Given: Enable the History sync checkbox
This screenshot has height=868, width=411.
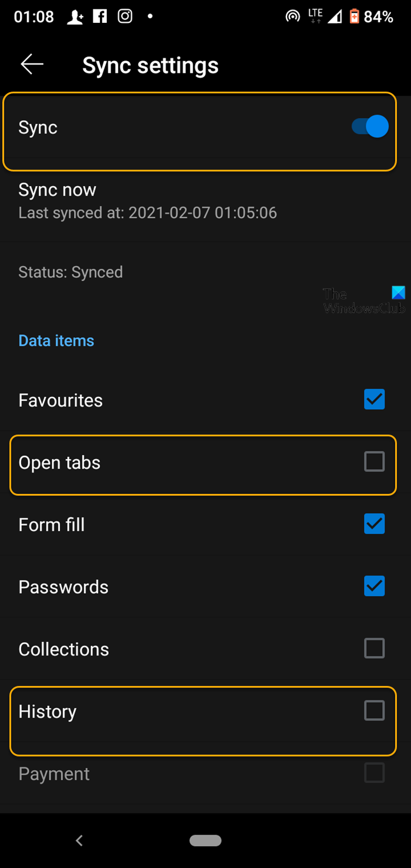Looking at the screenshot, I should 374,711.
